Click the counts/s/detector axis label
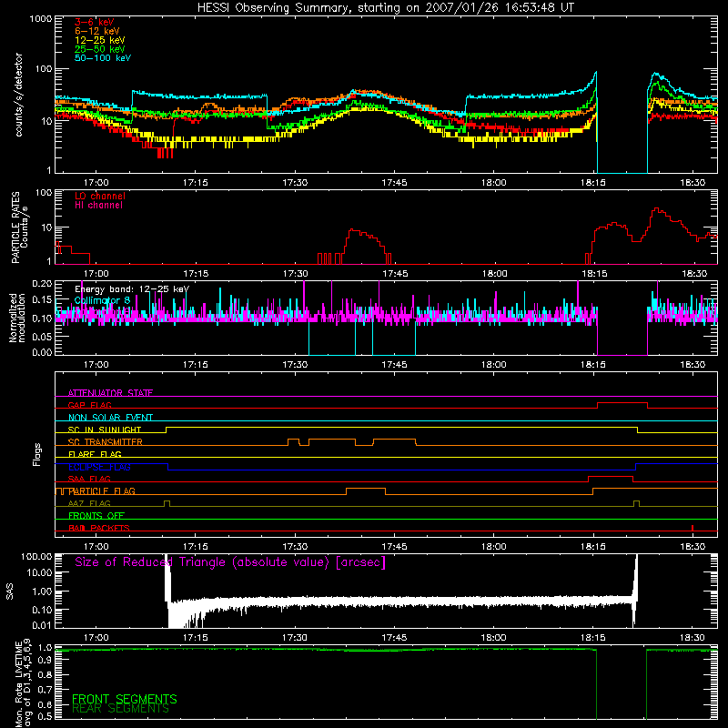Screen dimensions: 728x728 pyautogui.click(x=18, y=95)
